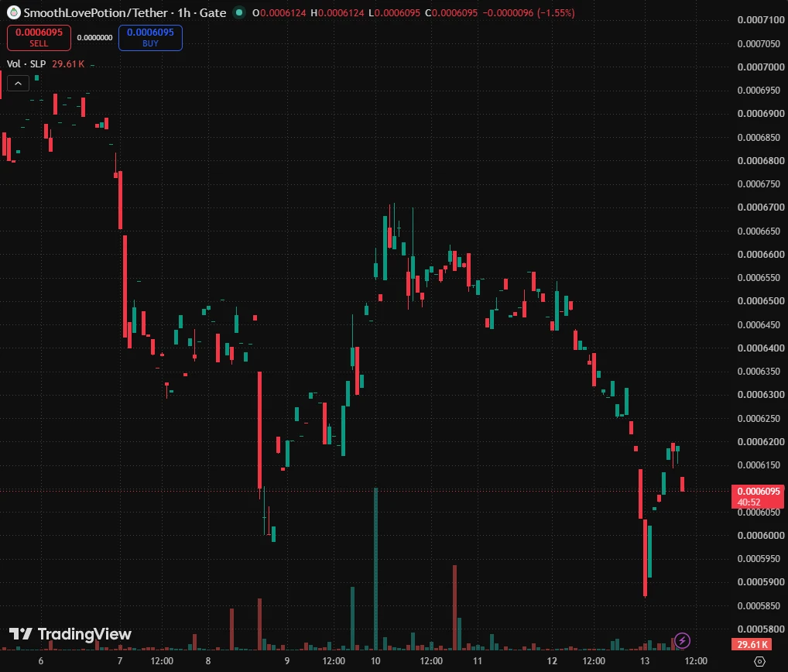
Task: Click the change value −0.0000096 (−1.55%)
Action: click(529, 12)
